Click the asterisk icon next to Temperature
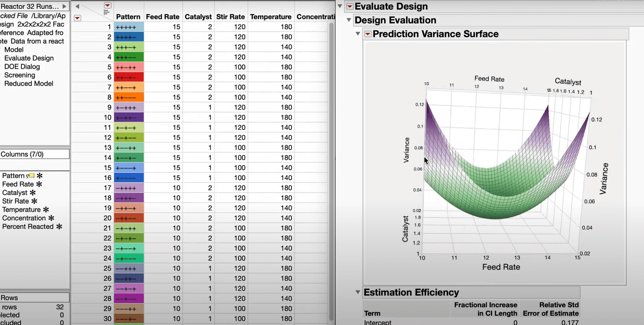 [46, 210]
